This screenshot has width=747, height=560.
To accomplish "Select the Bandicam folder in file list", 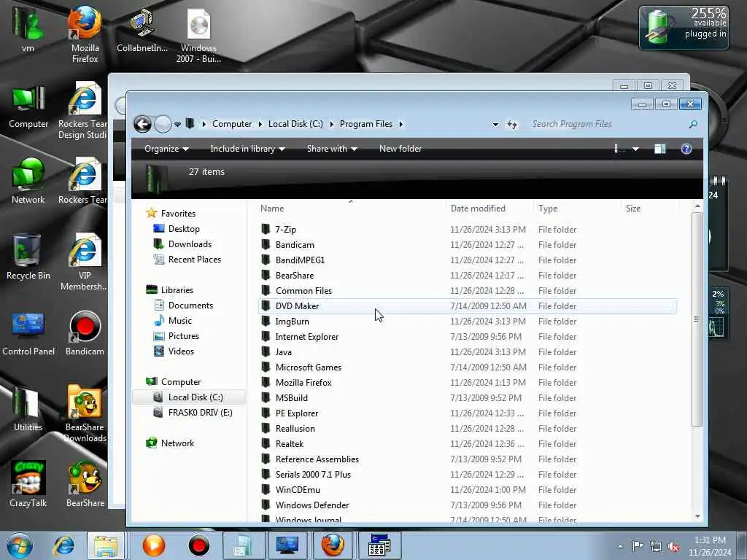I will pyautogui.click(x=295, y=245).
